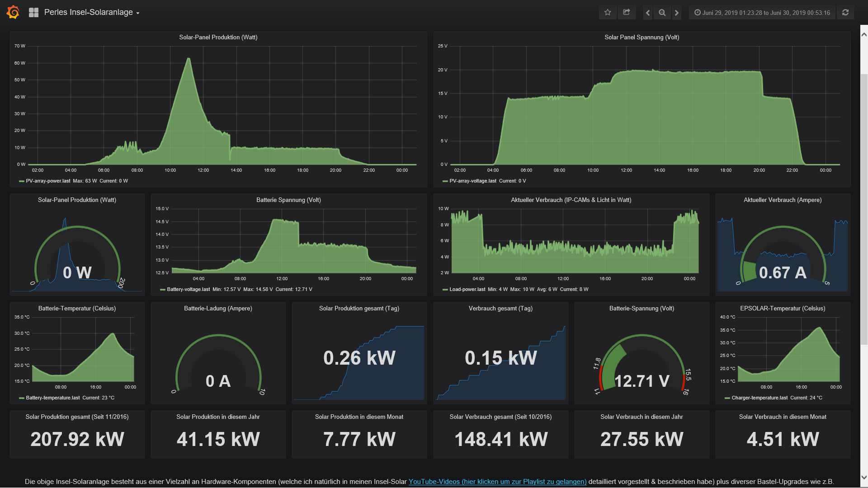Open Aktueller Verbrauch (Ampere) panel title menu

[x=782, y=200]
